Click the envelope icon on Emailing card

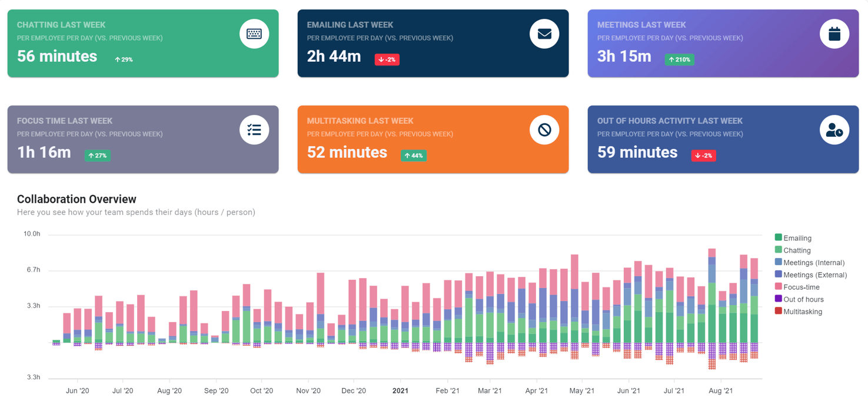point(544,34)
